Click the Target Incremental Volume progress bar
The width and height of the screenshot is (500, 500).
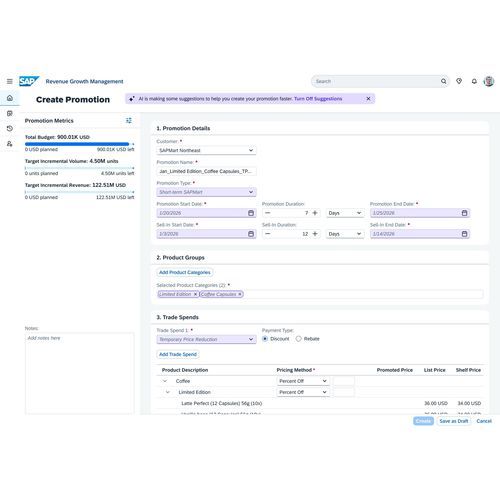pyautogui.click(x=79, y=168)
